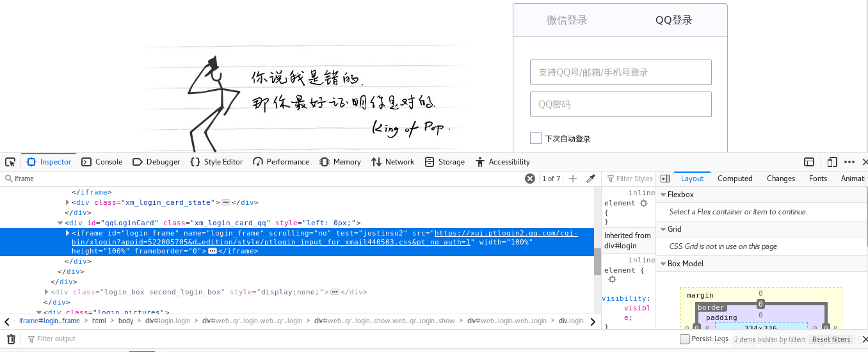Enable 下次自动登录 checkbox
Screen dimensions: 868x352
click(536, 138)
